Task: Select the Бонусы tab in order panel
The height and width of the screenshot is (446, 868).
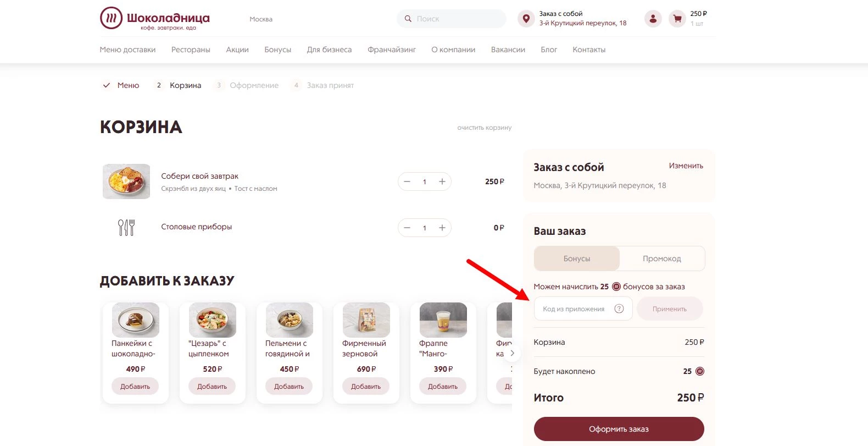Action: [577, 258]
